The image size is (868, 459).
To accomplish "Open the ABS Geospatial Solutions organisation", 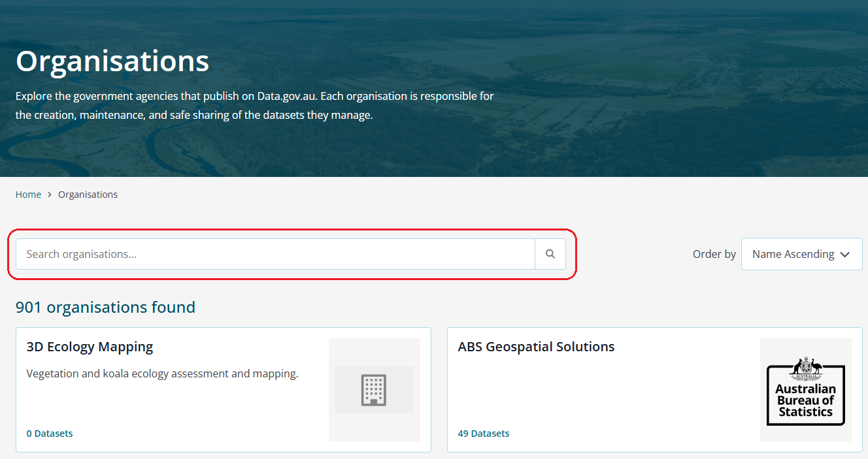I will point(536,347).
